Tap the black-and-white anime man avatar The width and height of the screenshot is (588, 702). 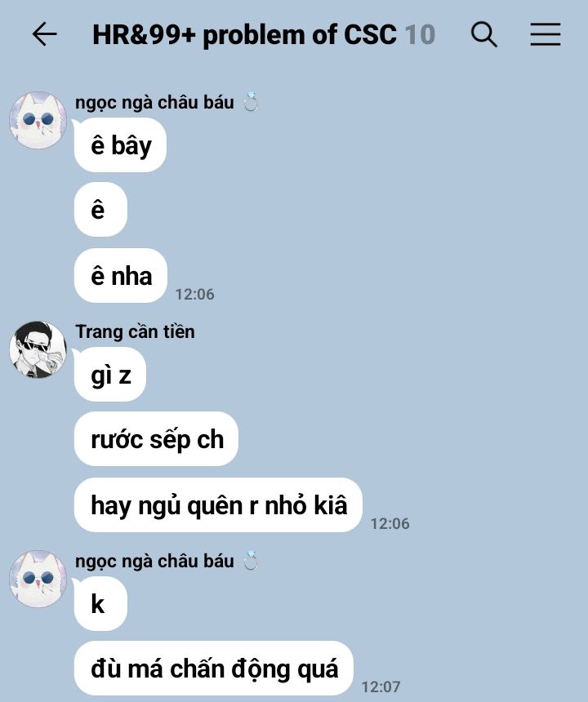click(38, 349)
